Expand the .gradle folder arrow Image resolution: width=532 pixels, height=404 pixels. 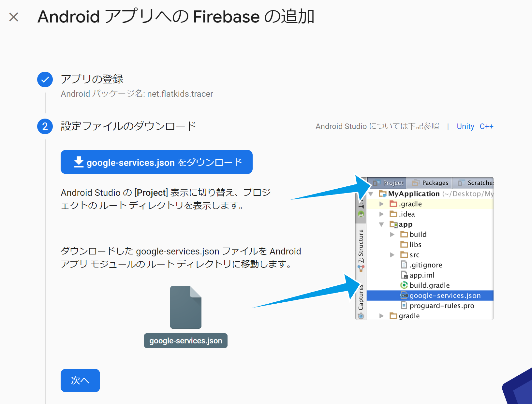pos(381,204)
